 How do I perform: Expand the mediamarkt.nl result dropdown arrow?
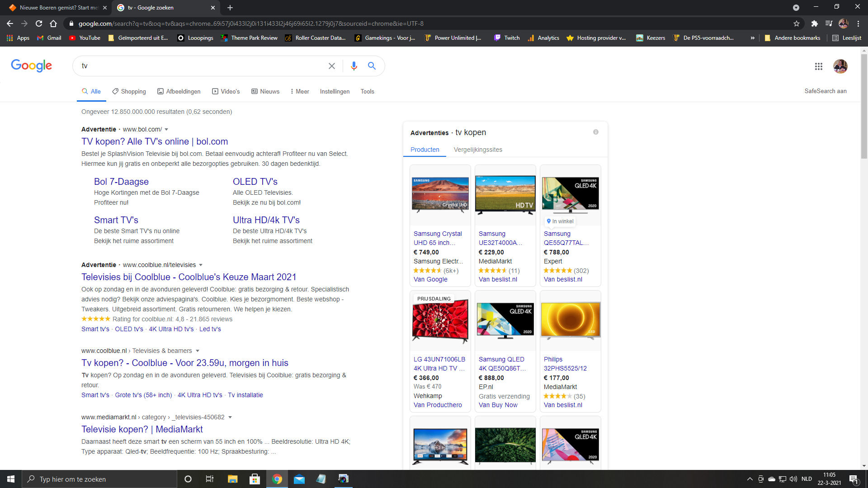point(230,417)
